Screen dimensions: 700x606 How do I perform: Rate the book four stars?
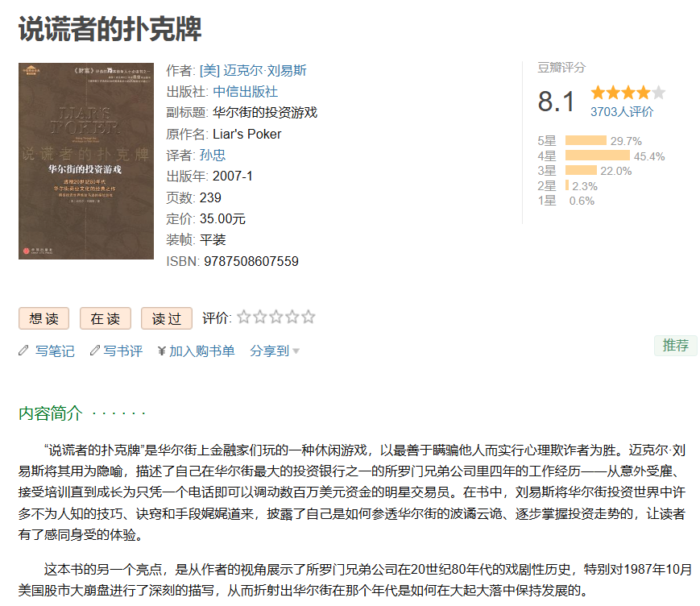point(292,317)
